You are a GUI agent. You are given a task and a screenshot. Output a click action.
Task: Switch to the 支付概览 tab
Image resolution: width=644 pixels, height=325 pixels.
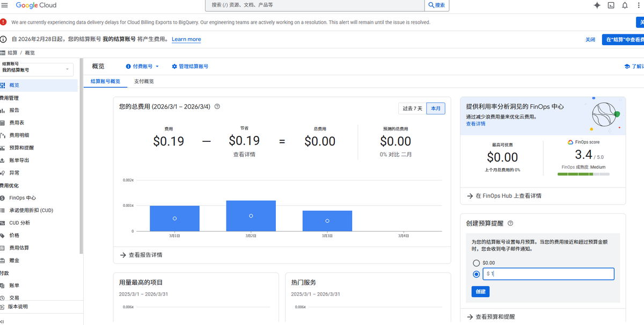click(144, 82)
